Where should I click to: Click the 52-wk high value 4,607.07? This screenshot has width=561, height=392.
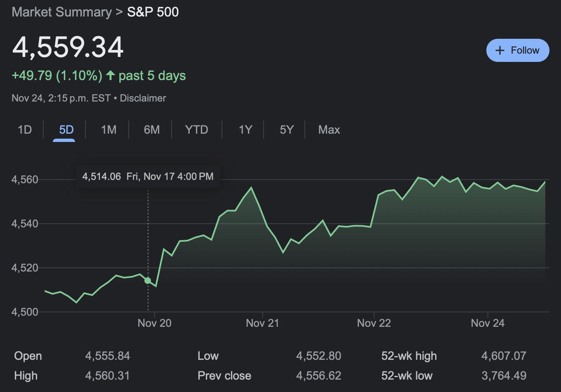pos(504,356)
